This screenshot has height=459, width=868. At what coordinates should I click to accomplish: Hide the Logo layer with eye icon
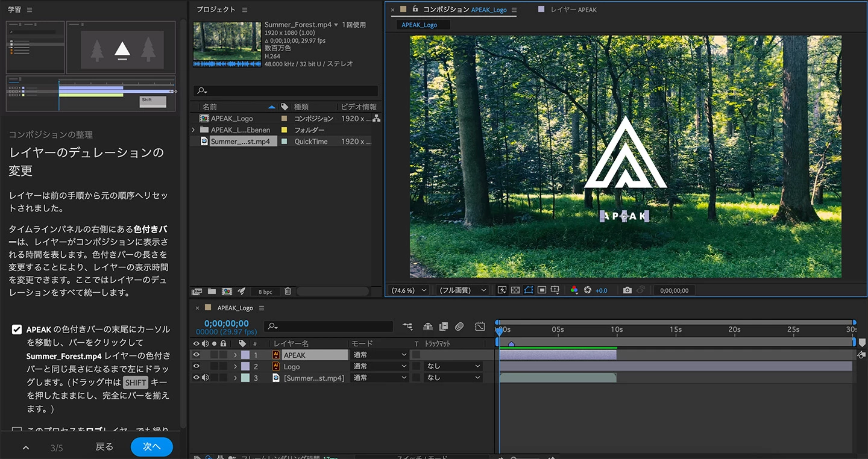[x=196, y=366]
